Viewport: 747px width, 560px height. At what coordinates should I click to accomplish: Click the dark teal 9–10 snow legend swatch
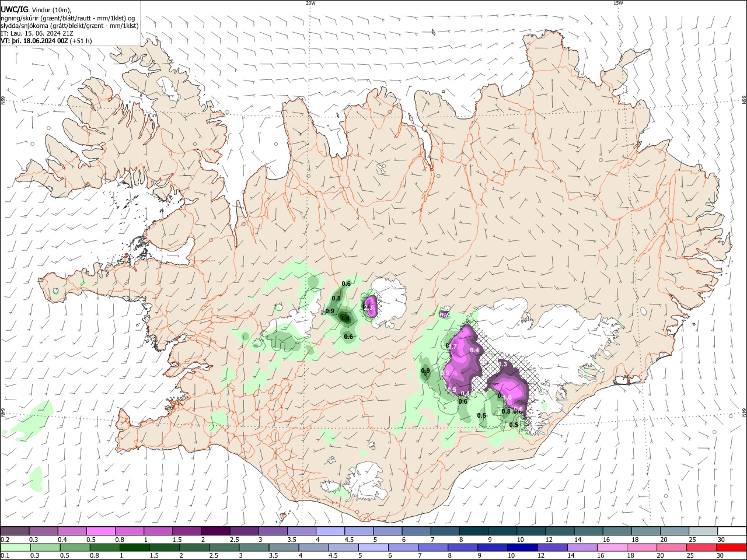502,531
